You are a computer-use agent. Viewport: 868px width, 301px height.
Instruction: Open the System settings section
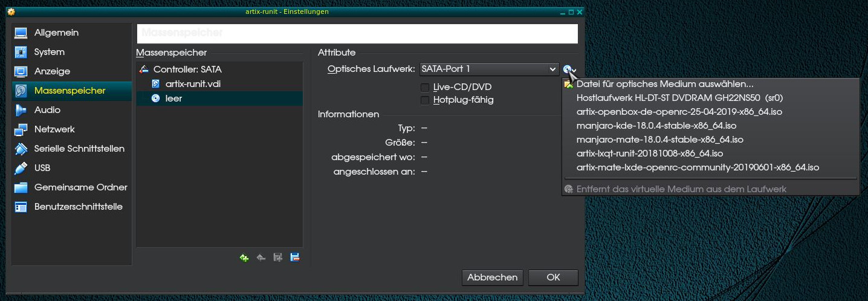click(x=49, y=52)
